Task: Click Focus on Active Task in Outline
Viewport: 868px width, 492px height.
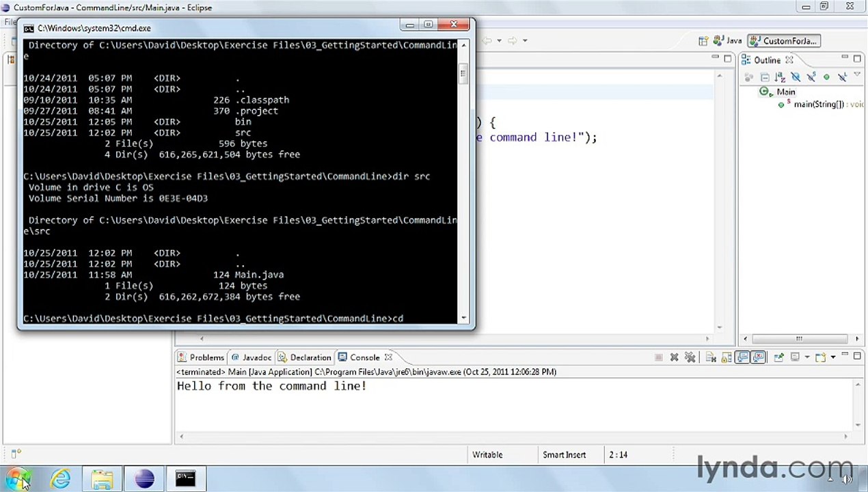Action: click(748, 77)
